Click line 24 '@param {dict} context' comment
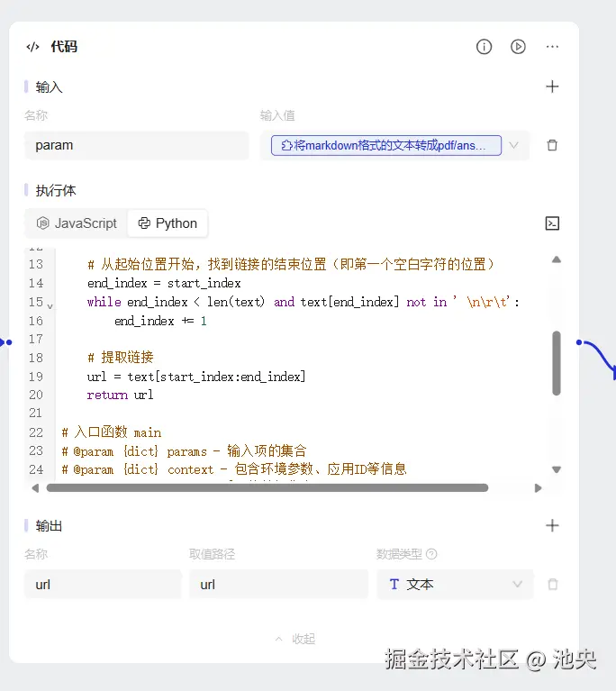The image size is (616, 691). click(x=234, y=469)
